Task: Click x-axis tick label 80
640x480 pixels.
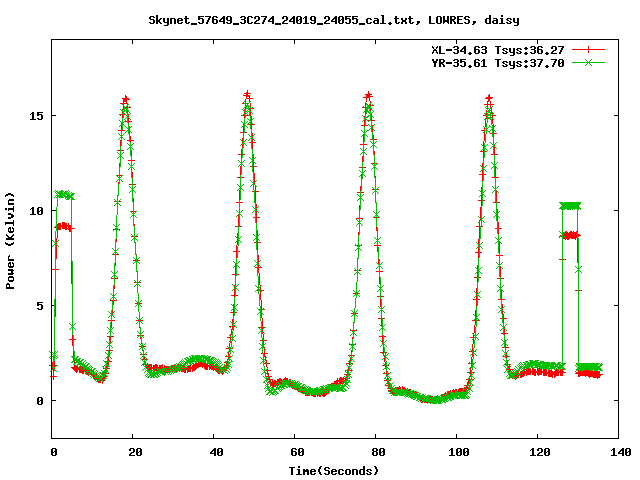Action: pos(378,452)
